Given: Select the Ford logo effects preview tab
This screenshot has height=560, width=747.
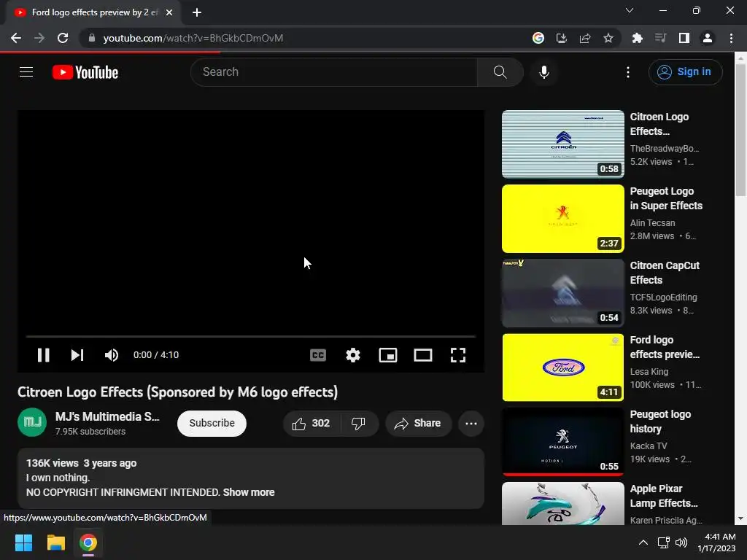Looking at the screenshot, I should click(93, 12).
